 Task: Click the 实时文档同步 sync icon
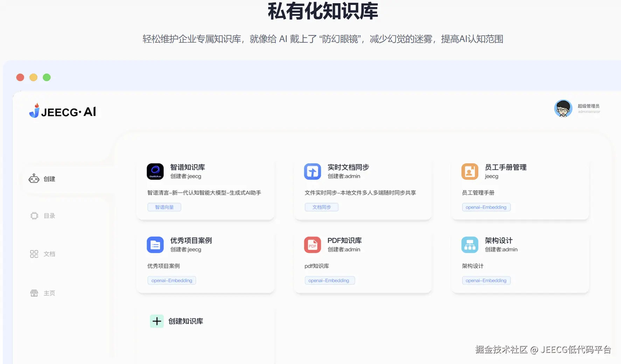pos(312,171)
